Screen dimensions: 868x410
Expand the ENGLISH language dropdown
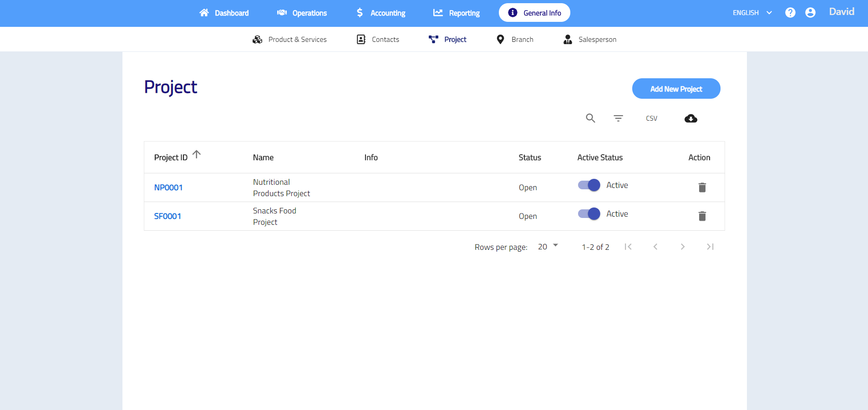click(752, 13)
